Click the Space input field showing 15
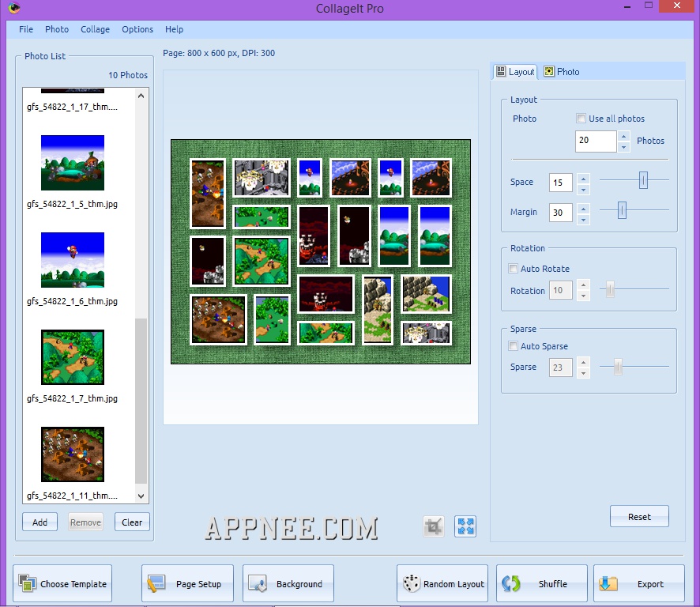Image resolution: width=700 pixels, height=607 pixels. [x=561, y=183]
